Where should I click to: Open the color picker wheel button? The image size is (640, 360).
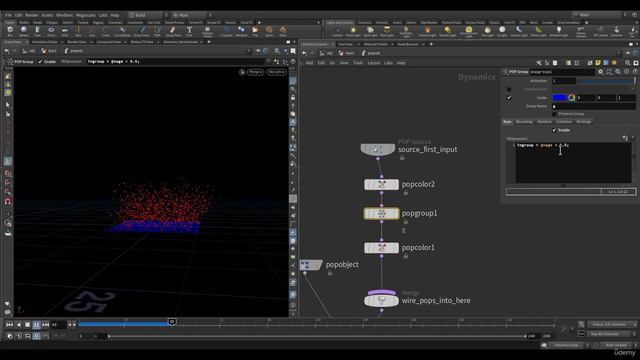tap(571, 98)
